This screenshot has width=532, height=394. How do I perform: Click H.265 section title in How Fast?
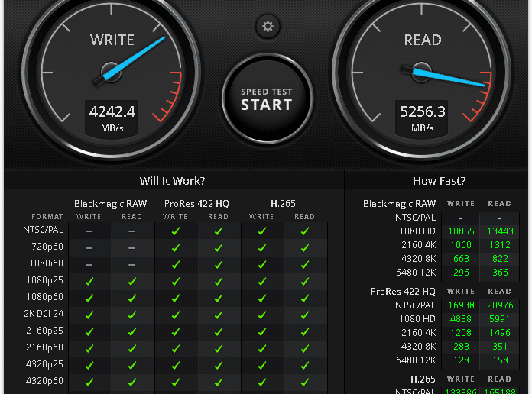(423, 379)
